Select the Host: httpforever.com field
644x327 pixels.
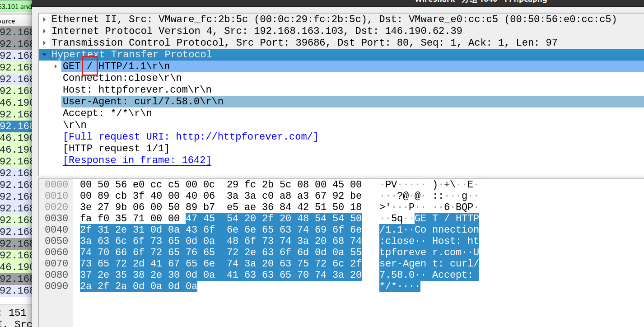point(137,90)
